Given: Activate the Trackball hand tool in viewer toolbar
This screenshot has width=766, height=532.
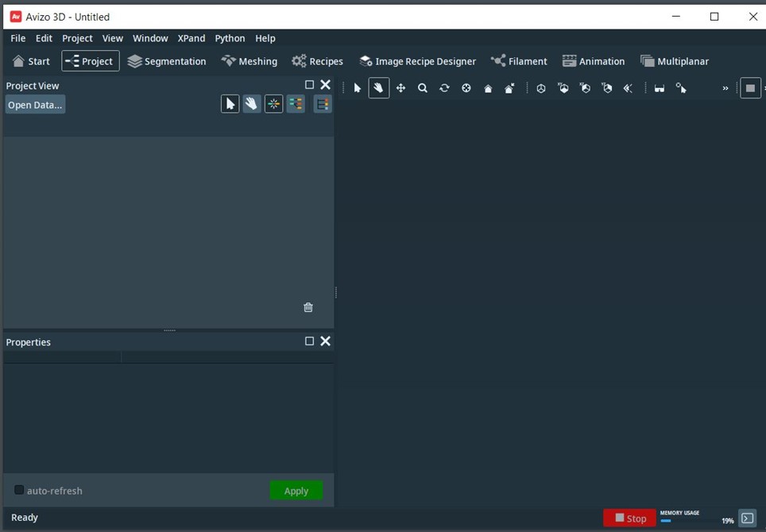Looking at the screenshot, I should pyautogui.click(x=378, y=88).
